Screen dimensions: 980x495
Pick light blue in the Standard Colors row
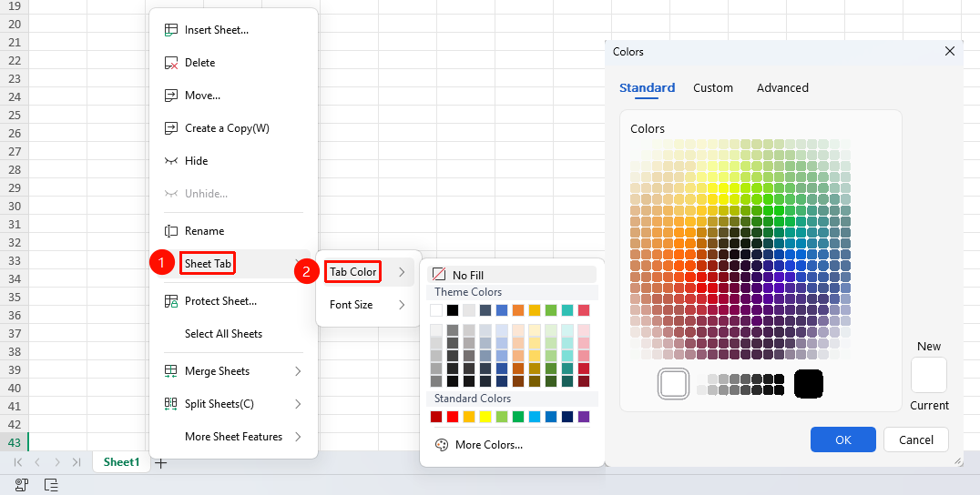pos(535,417)
